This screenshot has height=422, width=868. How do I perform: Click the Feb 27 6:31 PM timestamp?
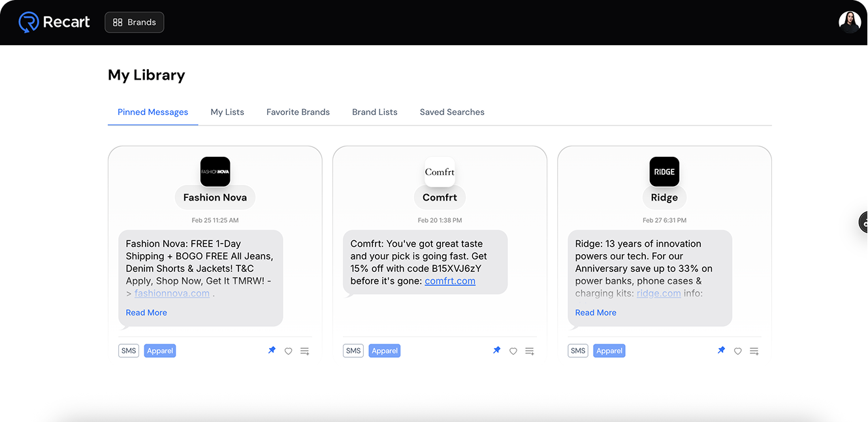(664, 220)
